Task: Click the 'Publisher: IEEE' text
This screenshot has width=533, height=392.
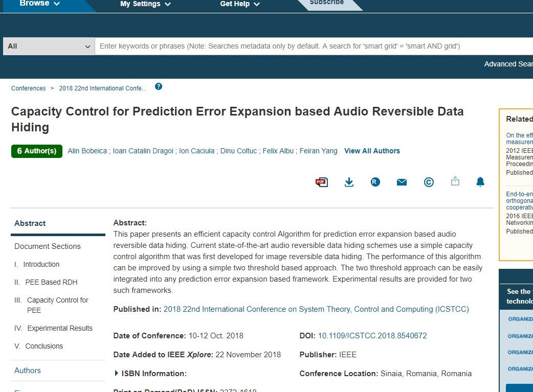Action: 328,355
